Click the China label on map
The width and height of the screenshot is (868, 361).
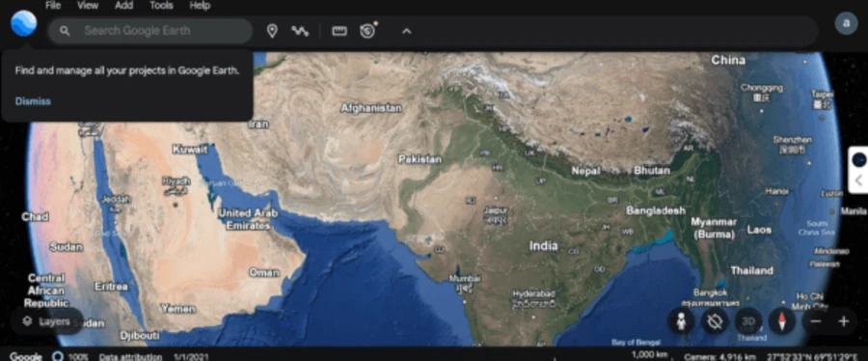[728, 60]
